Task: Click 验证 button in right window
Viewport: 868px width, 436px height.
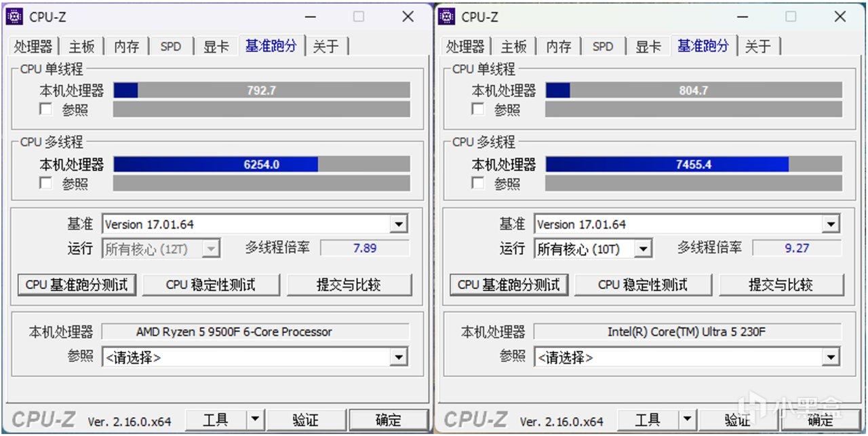Action: click(738, 420)
